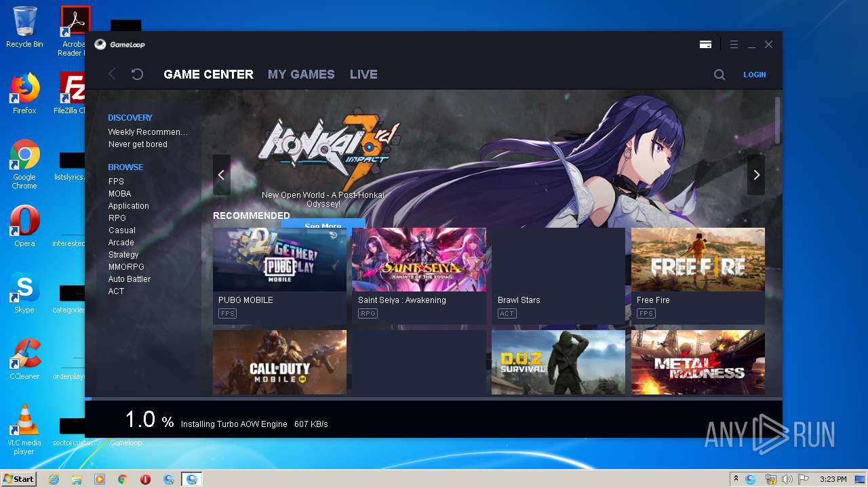Open Google Chrome desktop shortcut
The image size is (868, 488).
tap(24, 164)
